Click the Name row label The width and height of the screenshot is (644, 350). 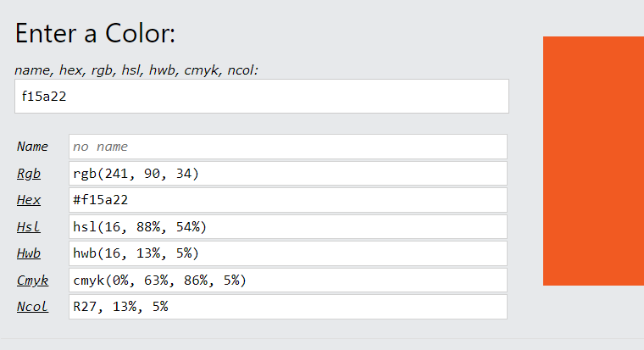point(32,147)
